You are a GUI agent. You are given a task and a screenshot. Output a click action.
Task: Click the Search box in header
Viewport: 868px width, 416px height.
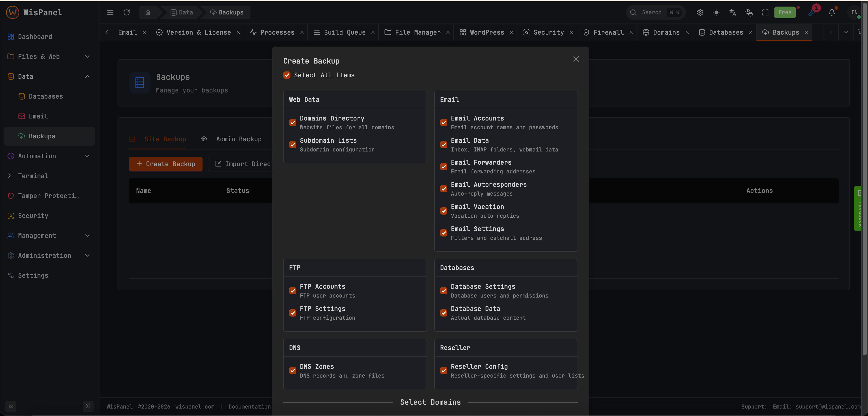[655, 12]
